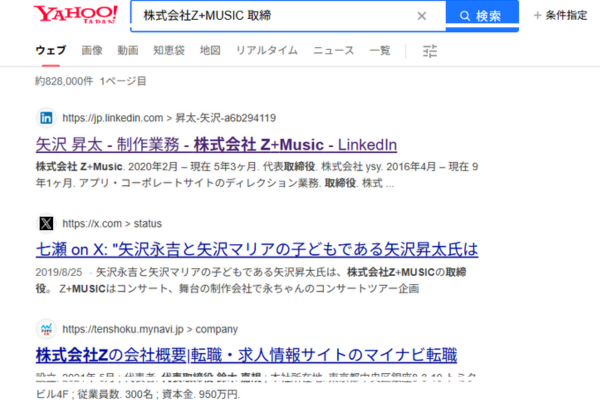Click the tenshoku.mynavi.jp URL breadcrumb
This screenshot has width=600, height=400.
pos(150,329)
